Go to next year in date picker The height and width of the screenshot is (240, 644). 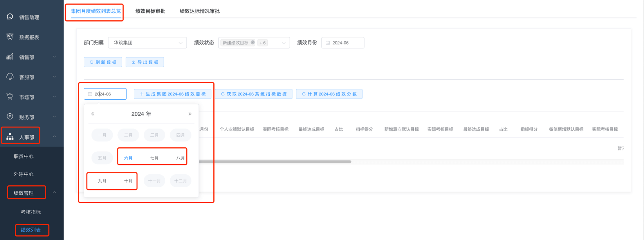point(190,114)
